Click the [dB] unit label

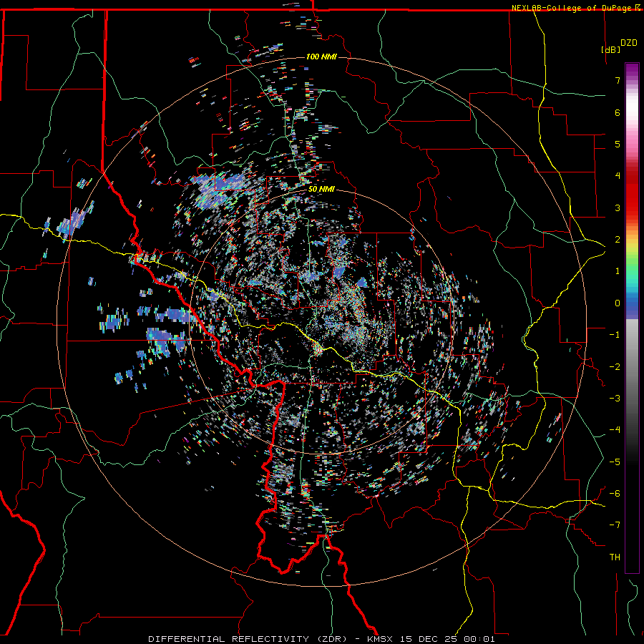pos(610,49)
